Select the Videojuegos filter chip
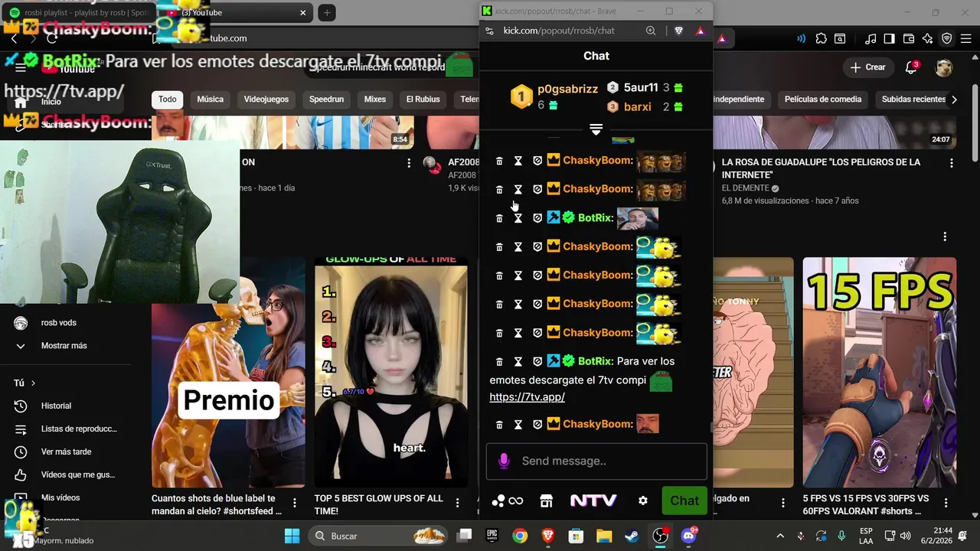This screenshot has width=980, height=551. tap(266, 99)
